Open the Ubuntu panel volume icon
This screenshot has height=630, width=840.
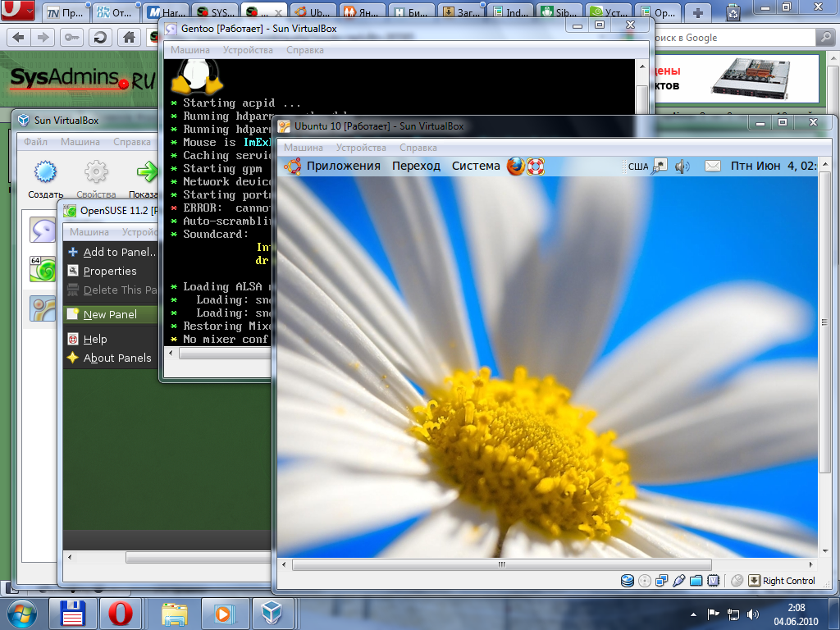682,167
